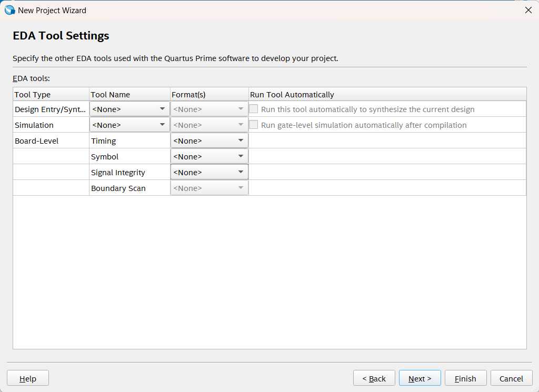Click the Run Tool Automatically column header
Viewport: 539px width, 392px height.
coord(387,95)
